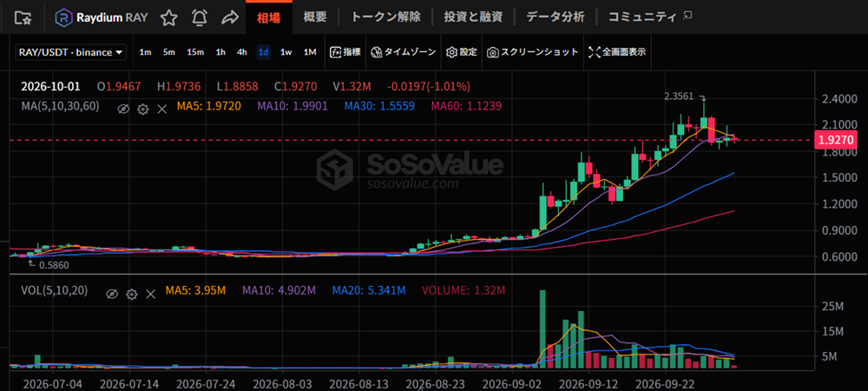Take a スクリーンショット of chart

[x=533, y=52]
